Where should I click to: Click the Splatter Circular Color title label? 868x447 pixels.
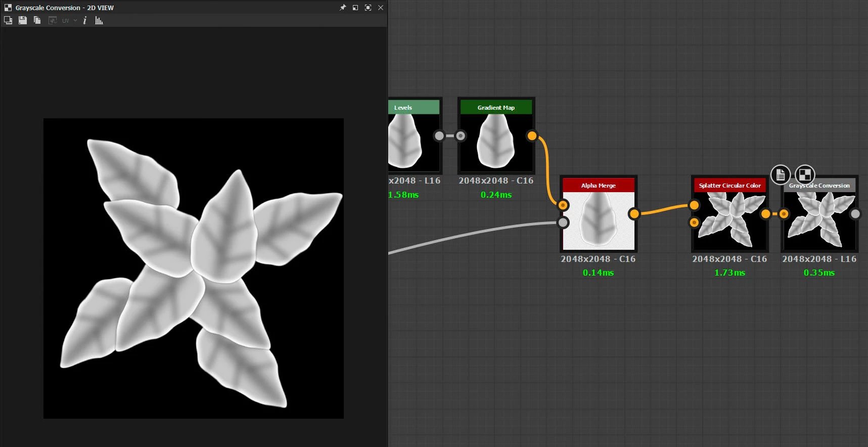coord(729,186)
